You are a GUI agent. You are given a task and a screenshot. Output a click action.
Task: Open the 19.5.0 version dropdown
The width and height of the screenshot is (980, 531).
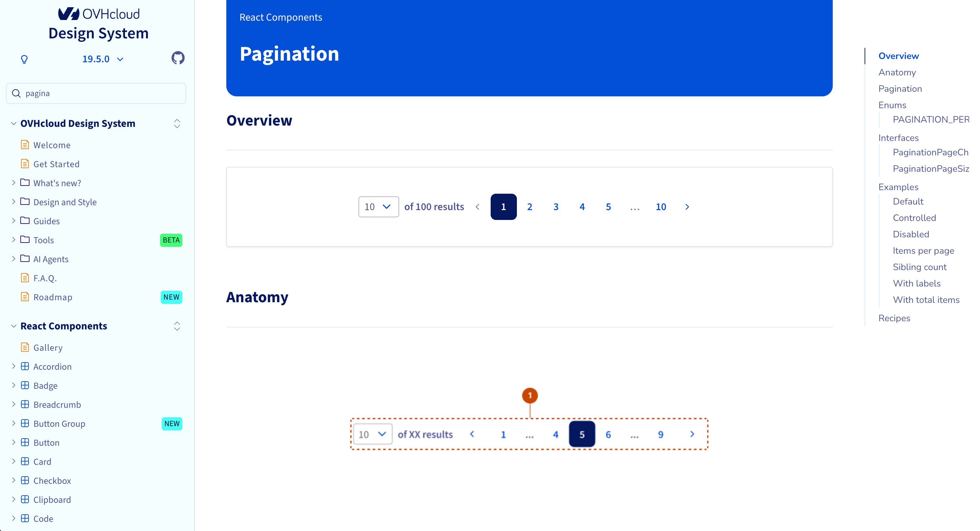pyautogui.click(x=102, y=59)
